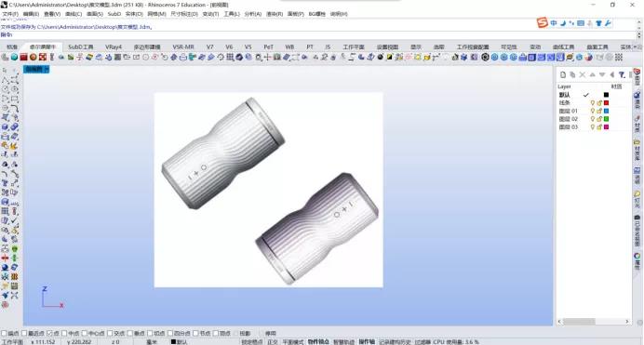
Task: Open the 文件(F) menu
Action: (10, 14)
